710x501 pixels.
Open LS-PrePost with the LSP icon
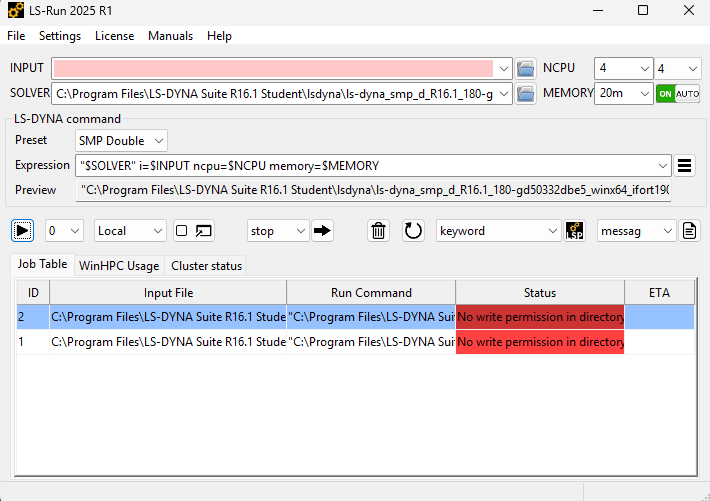click(575, 231)
